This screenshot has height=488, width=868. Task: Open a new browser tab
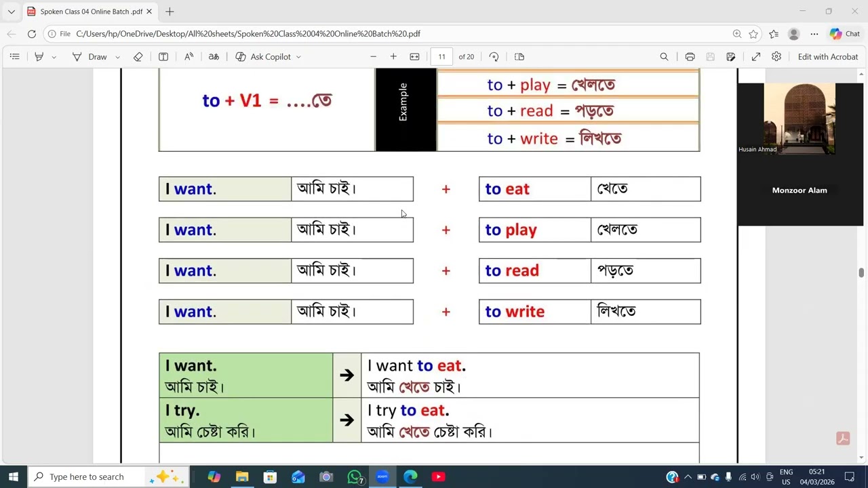tap(170, 12)
